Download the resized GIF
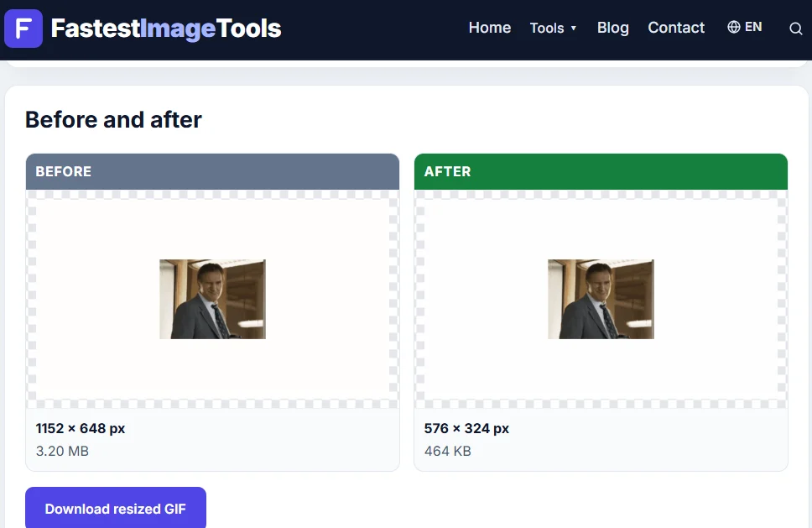Image resolution: width=812 pixels, height=528 pixels. (x=116, y=509)
